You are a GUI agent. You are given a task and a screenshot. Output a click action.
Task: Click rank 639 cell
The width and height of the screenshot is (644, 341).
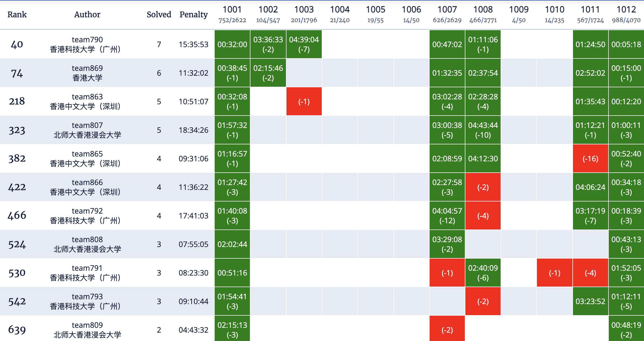click(x=17, y=330)
